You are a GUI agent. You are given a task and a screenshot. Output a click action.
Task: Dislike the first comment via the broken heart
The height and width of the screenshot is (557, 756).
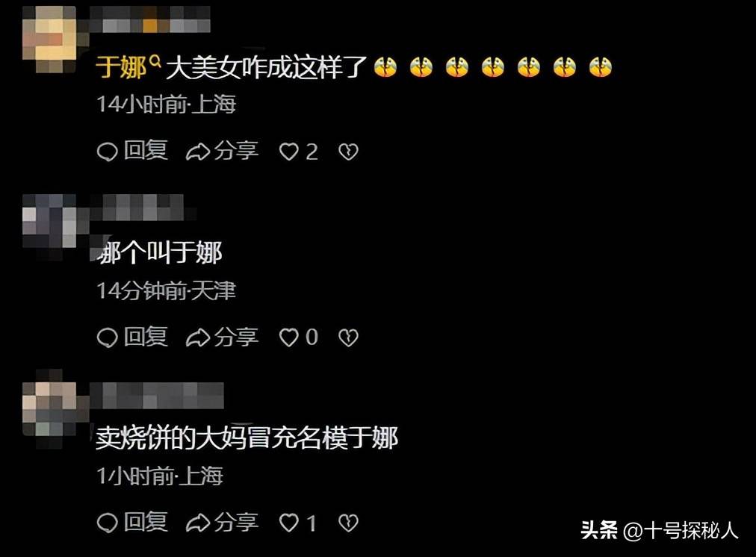tap(348, 152)
